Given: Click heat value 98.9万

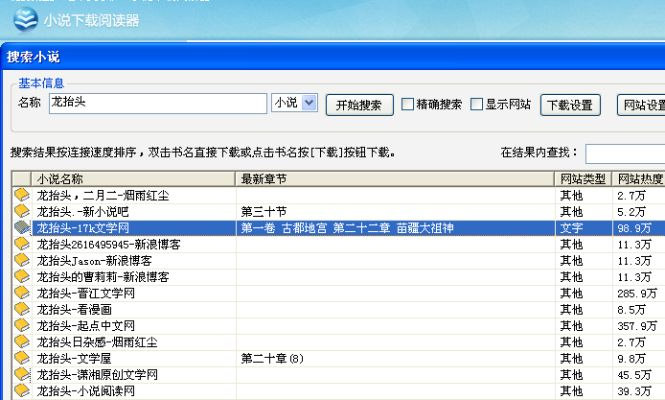Looking at the screenshot, I should tap(634, 228).
